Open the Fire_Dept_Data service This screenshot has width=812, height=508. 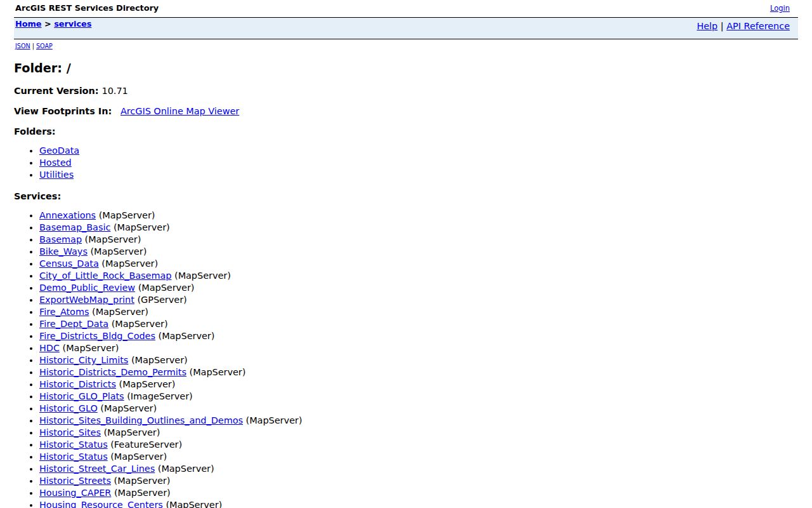[74, 324]
